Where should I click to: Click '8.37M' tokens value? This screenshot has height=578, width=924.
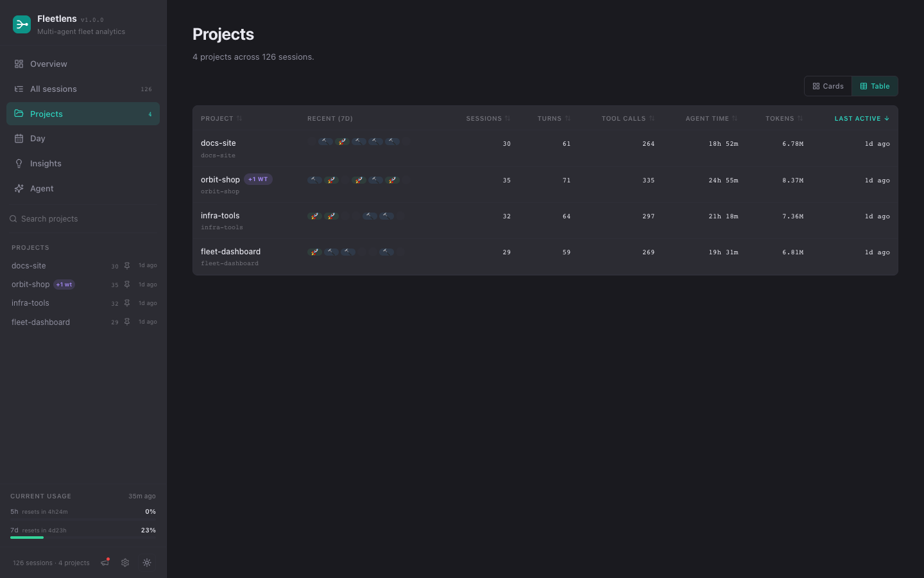792,180
